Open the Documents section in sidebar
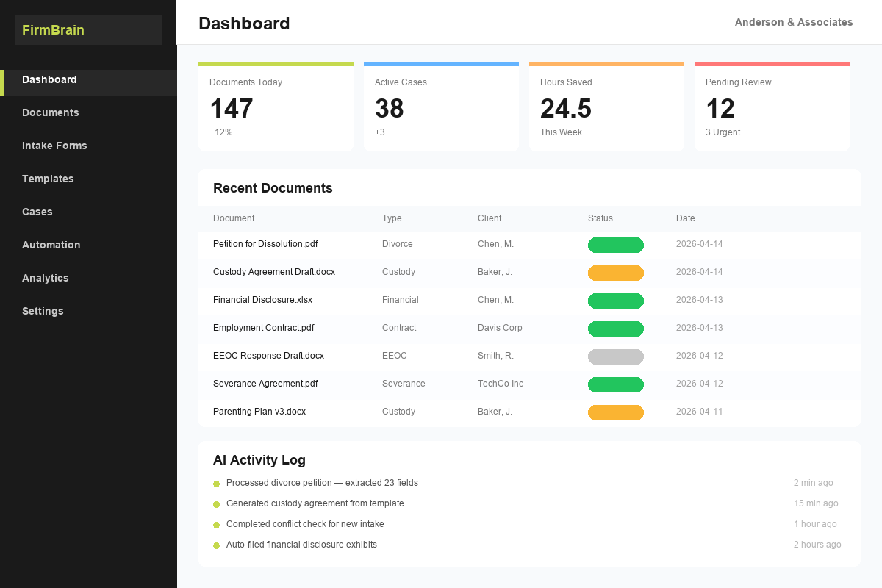 pyautogui.click(x=51, y=112)
